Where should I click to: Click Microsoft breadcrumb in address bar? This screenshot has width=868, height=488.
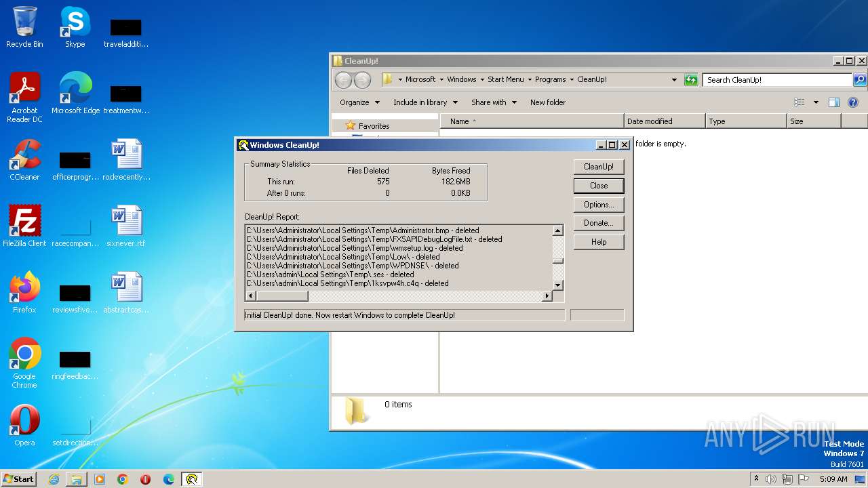[x=420, y=79]
